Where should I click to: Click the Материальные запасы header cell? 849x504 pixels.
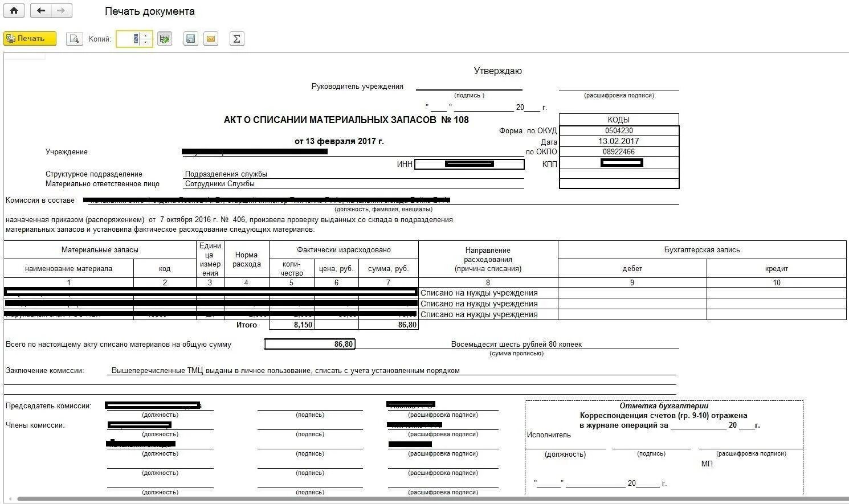100,249
